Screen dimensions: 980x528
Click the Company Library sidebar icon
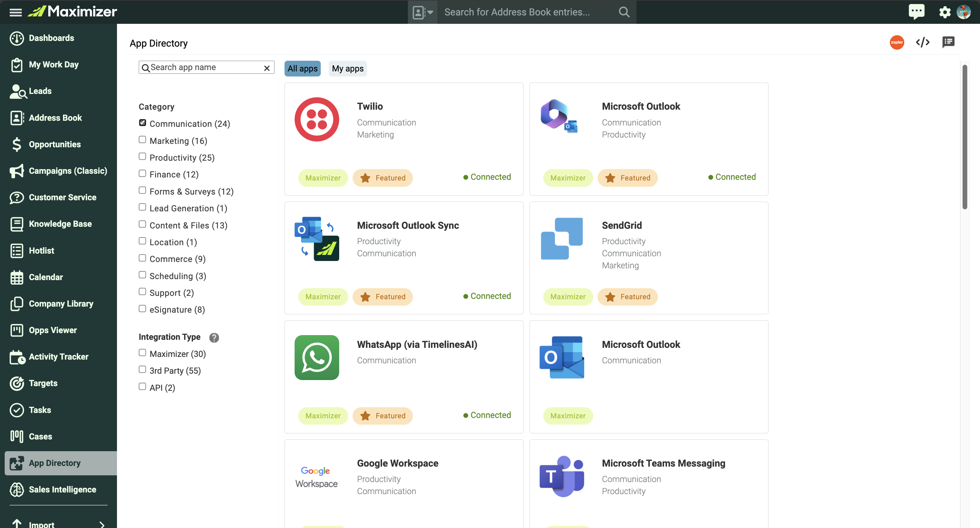coord(17,304)
